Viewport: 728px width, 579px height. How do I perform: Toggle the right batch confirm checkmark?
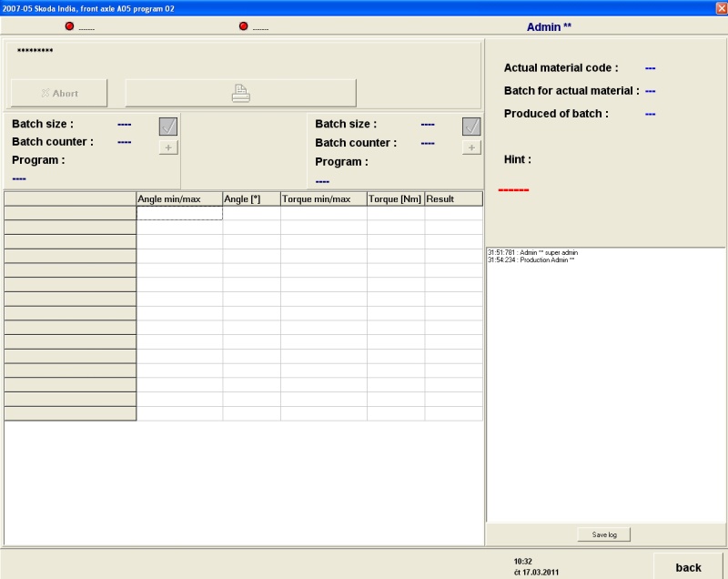pyautogui.click(x=471, y=127)
